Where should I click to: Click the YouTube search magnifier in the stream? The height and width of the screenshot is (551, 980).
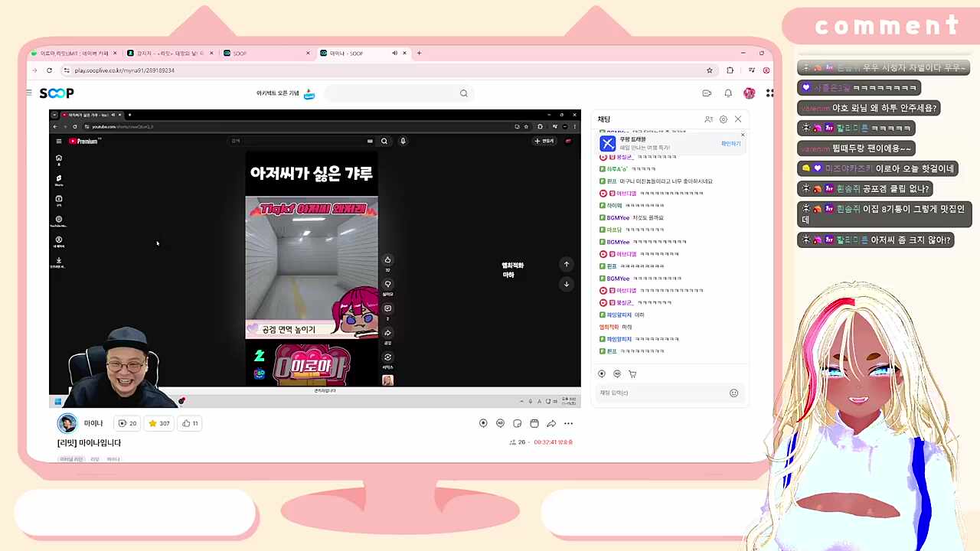[x=384, y=141]
